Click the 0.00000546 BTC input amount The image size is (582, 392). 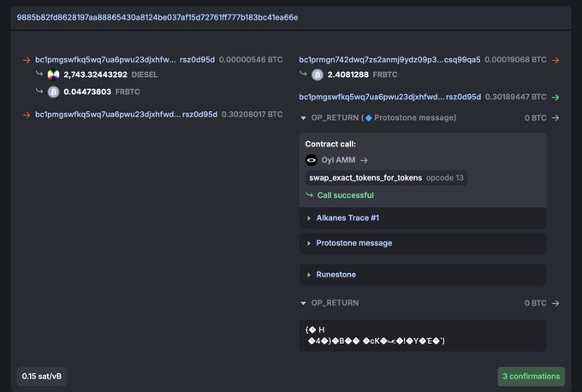pyautogui.click(x=251, y=60)
